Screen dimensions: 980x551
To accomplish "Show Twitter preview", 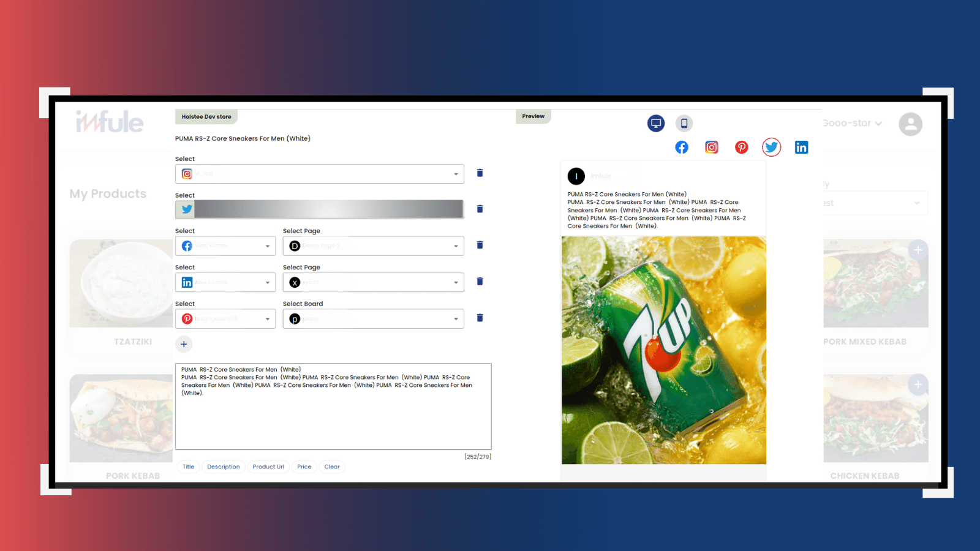I will 772,147.
